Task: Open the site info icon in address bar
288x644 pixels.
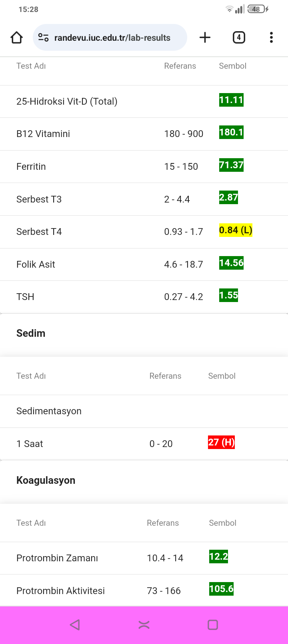Action: point(43,38)
